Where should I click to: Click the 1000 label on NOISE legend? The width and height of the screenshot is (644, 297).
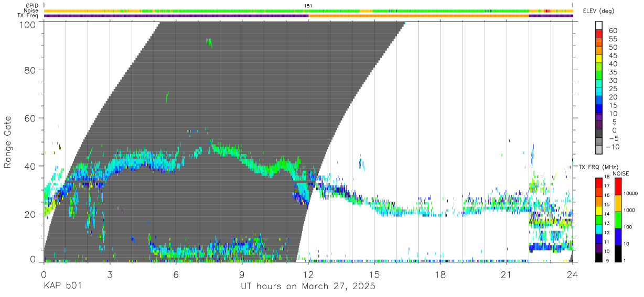pyautogui.click(x=629, y=210)
